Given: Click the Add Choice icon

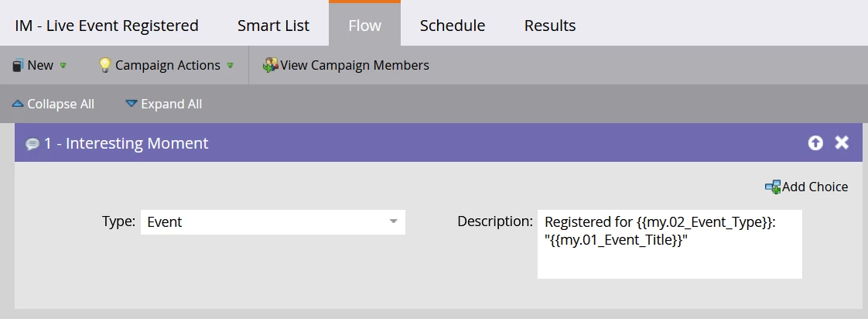Looking at the screenshot, I should pyautogui.click(x=772, y=187).
